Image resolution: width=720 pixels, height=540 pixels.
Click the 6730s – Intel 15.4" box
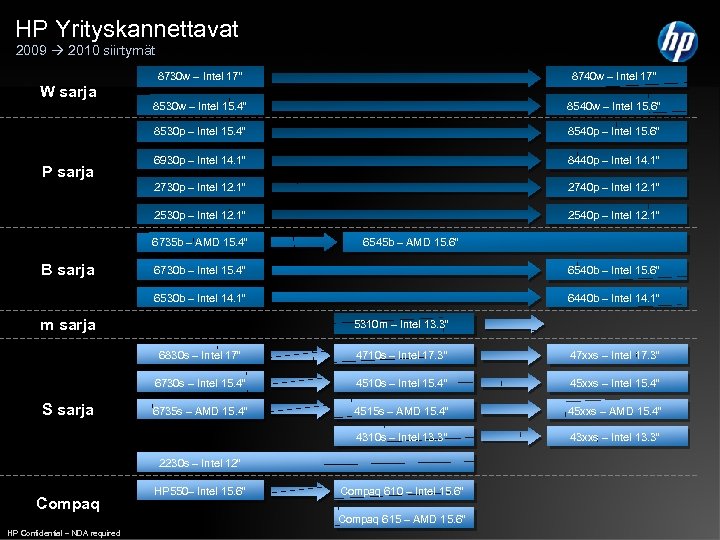click(200, 382)
